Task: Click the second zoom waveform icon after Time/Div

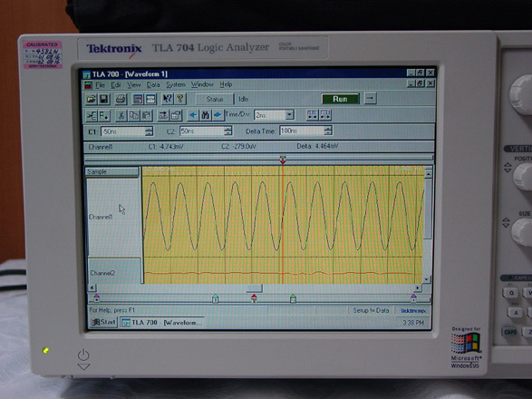Action: (x=325, y=115)
